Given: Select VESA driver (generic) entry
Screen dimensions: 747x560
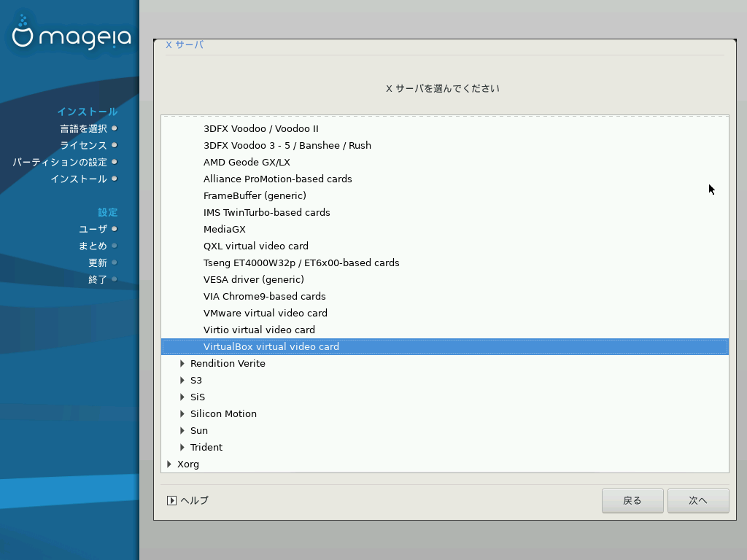Looking at the screenshot, I should pos(445,279).
